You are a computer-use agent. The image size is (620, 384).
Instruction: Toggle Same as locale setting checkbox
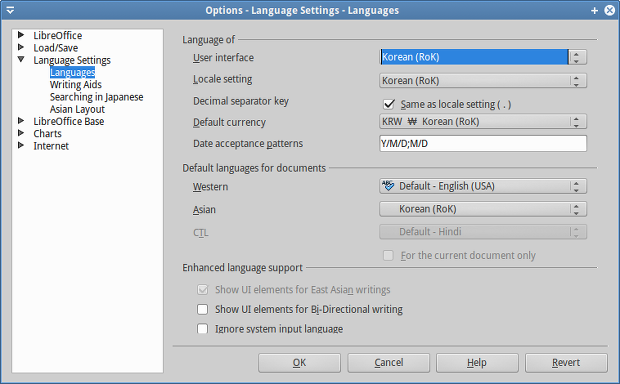(x=389, y=104)
